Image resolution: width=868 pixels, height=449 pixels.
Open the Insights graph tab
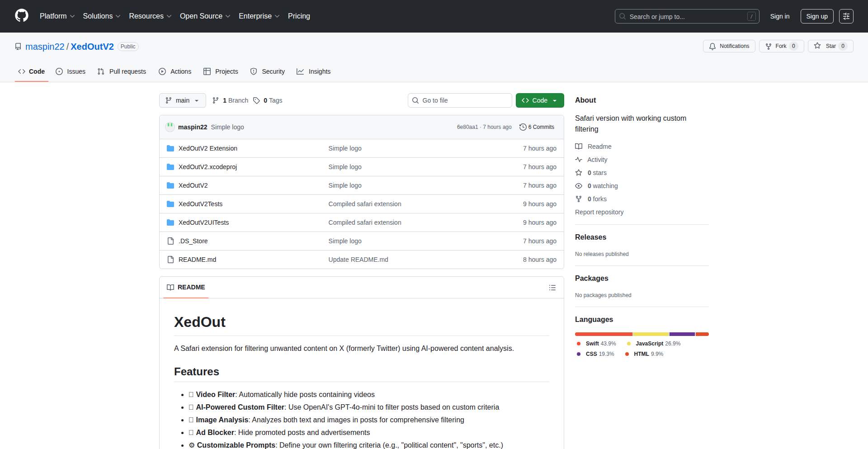tap(314, 71)
